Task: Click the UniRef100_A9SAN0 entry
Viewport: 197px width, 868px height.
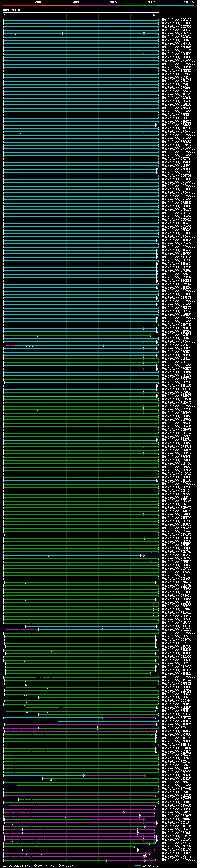Action: (x=177, y=98)
